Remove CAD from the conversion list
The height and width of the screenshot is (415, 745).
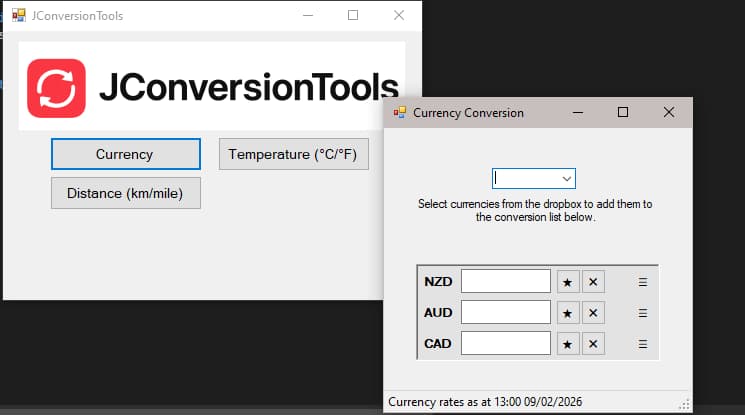[593, 344]
